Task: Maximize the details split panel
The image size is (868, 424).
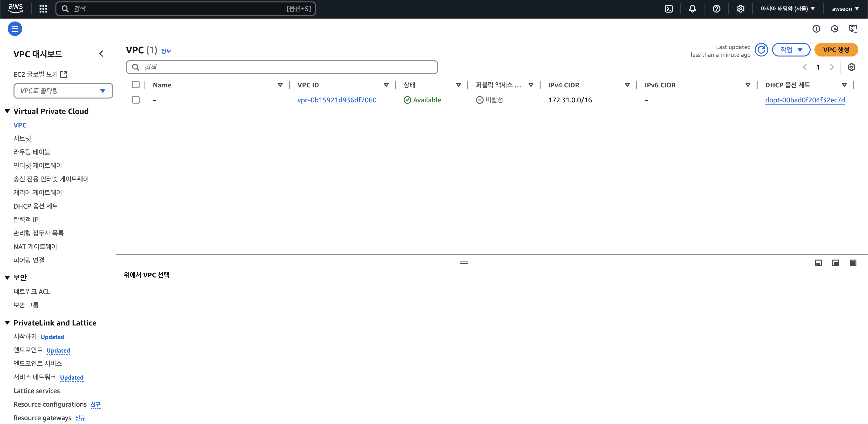Action: [853, 263]
